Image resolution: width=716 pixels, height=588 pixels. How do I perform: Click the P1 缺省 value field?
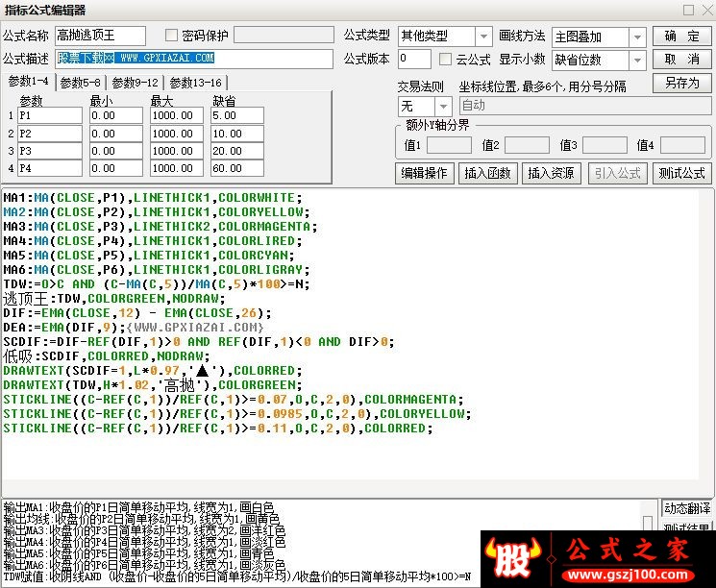pyautogui.click(x=237, y=115)
